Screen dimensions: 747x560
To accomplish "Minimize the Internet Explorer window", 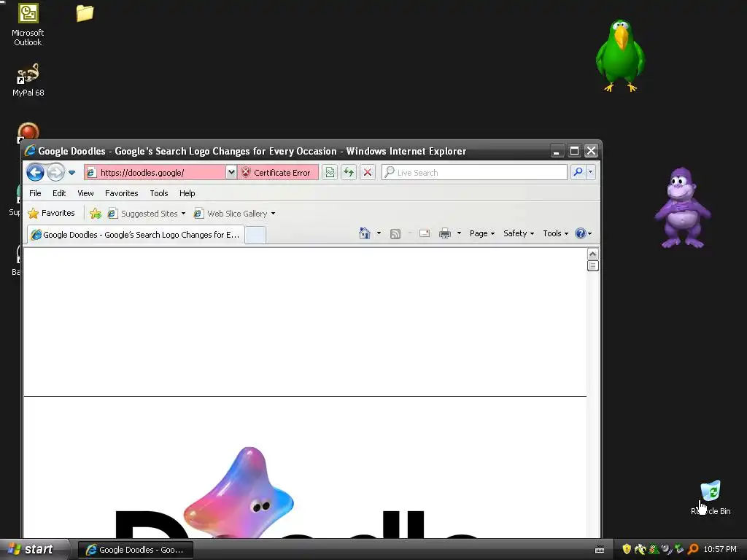I will point(557,151).
